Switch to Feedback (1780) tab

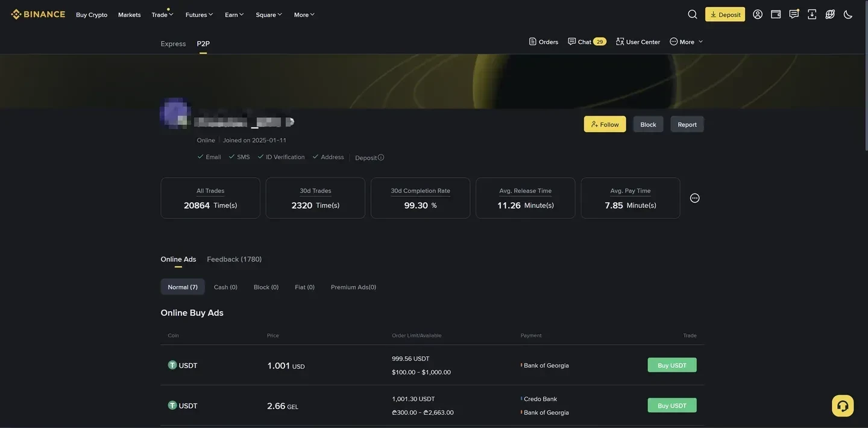234,259
